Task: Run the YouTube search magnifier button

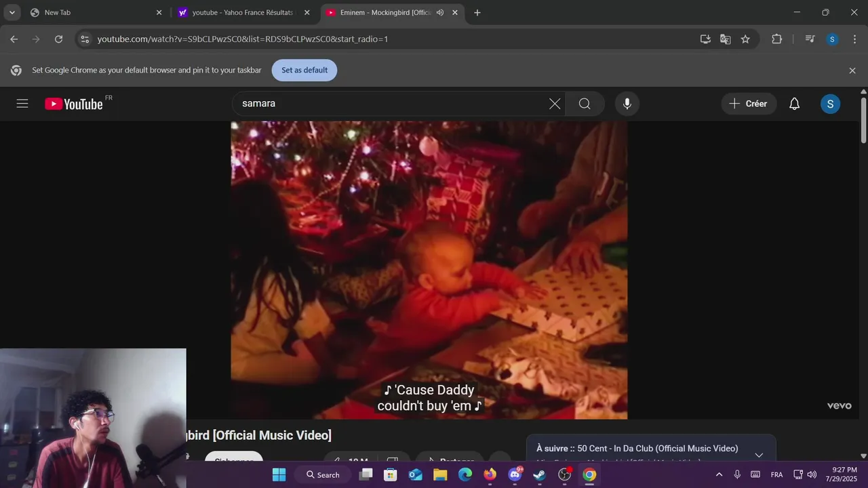Action: pyautogui.click(x=585, y=104)
